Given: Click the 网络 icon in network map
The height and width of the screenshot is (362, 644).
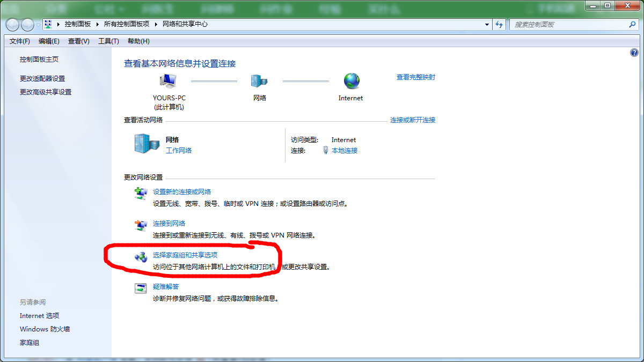Looking at the screenshot, I should coord(260,81).
